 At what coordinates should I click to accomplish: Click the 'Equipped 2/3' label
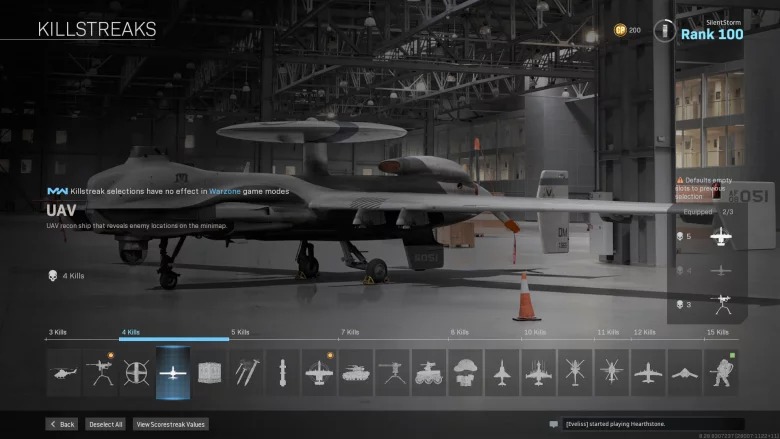708,212
